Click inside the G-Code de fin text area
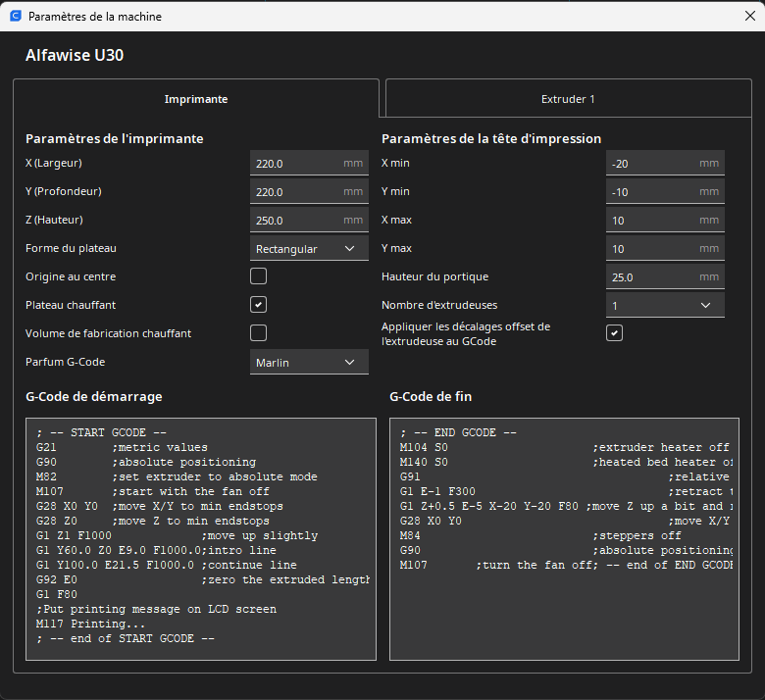Viewport: 765px width, 700px height. coord(564,539)
